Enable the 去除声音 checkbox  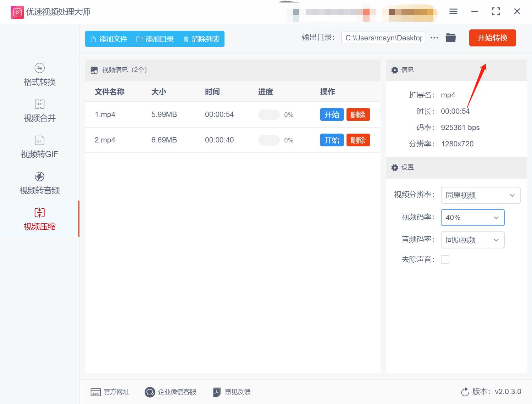pos(445,259)
